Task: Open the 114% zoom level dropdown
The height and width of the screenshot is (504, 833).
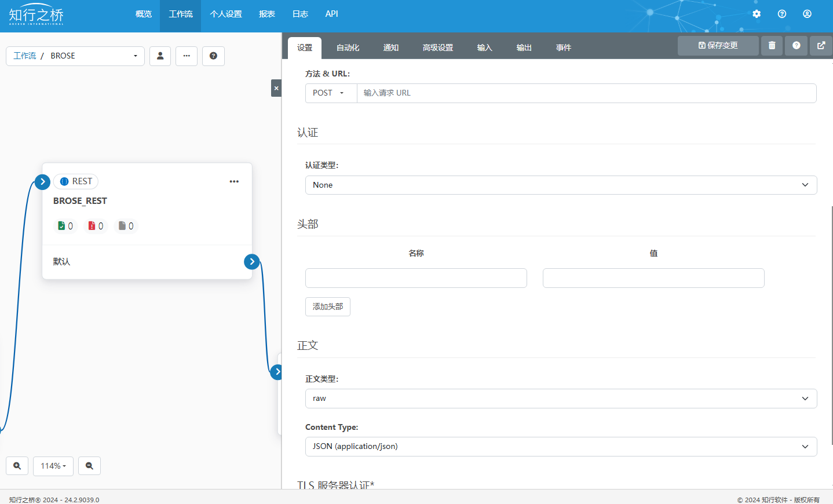Action: (x=53, y=466)
